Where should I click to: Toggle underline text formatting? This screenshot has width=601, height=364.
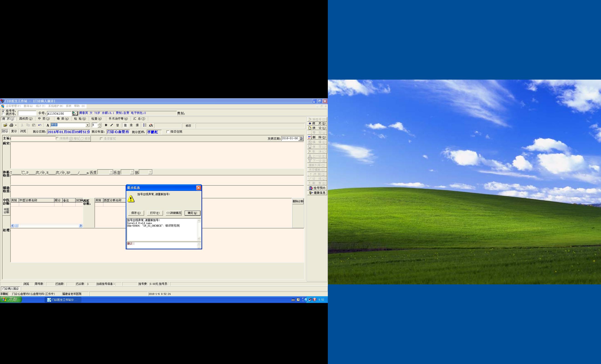(x=117, y=125)
